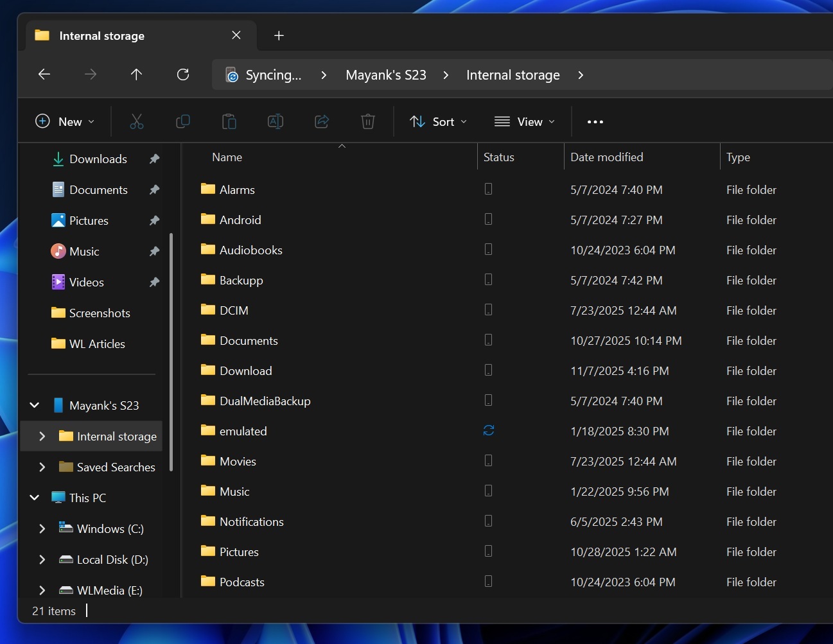Open the See more ellipsis menu
The height and width of the screenshot is (644, 833).
coord(595,121)
